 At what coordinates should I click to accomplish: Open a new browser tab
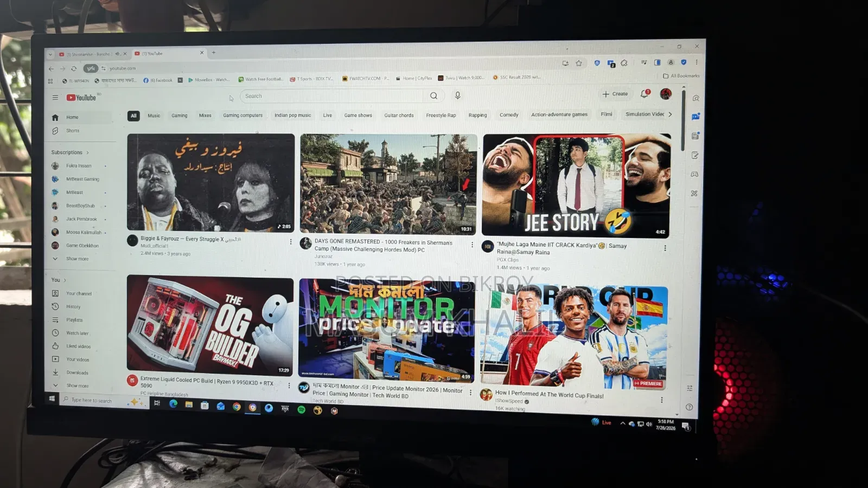coord(214,53)
